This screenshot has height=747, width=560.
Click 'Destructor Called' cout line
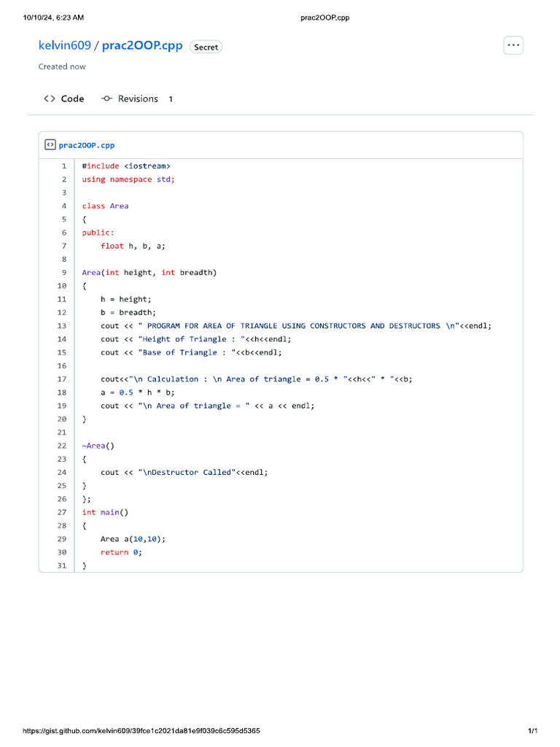point(184,473)
